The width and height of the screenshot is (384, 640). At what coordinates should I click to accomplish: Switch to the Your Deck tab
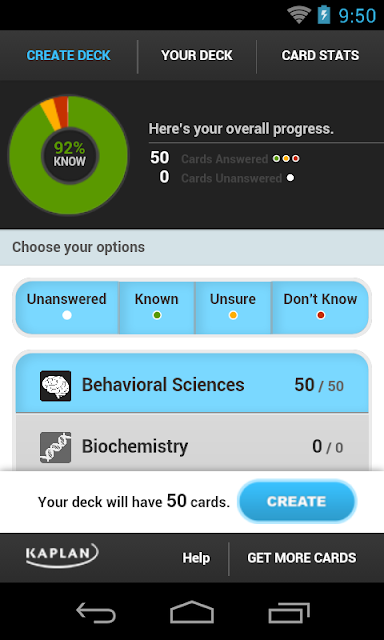(197, 56)
